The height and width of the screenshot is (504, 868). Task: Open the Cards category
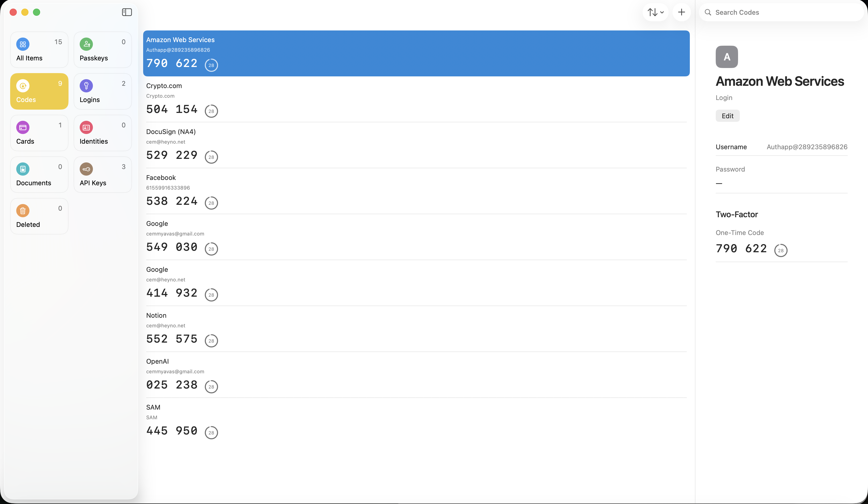[39, 133]
